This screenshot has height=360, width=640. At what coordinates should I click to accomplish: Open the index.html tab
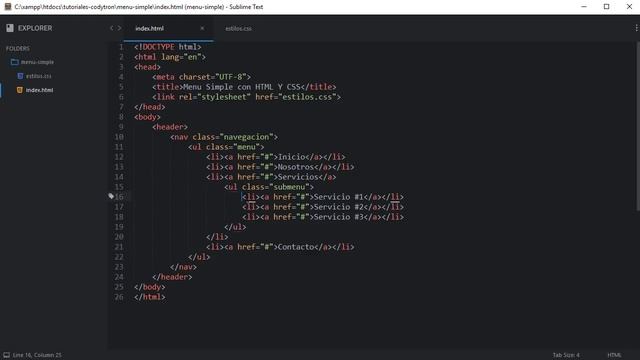149,28
